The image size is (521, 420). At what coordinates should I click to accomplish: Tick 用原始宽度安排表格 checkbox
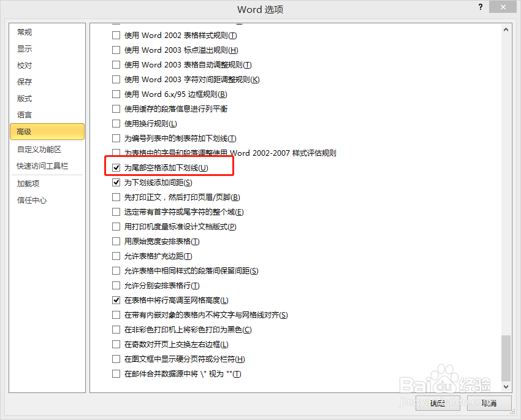[x=116, y=241]
